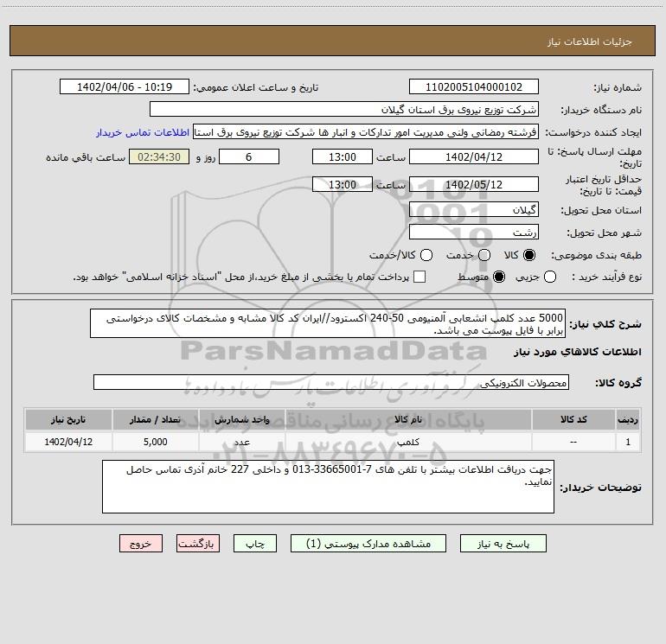The width and height of the screenshot is (666, 644).
Task: Click the عدد unit cell
Action: coord(241,442)
